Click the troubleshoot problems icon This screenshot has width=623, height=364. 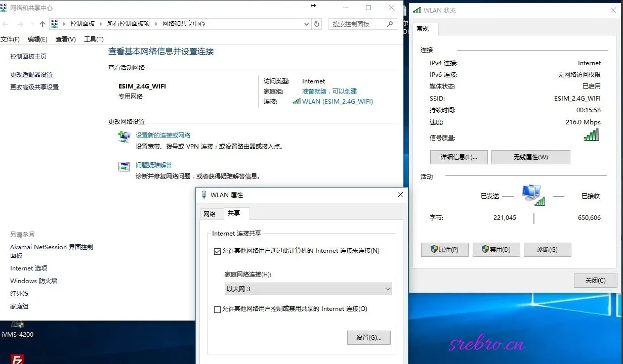124,166
